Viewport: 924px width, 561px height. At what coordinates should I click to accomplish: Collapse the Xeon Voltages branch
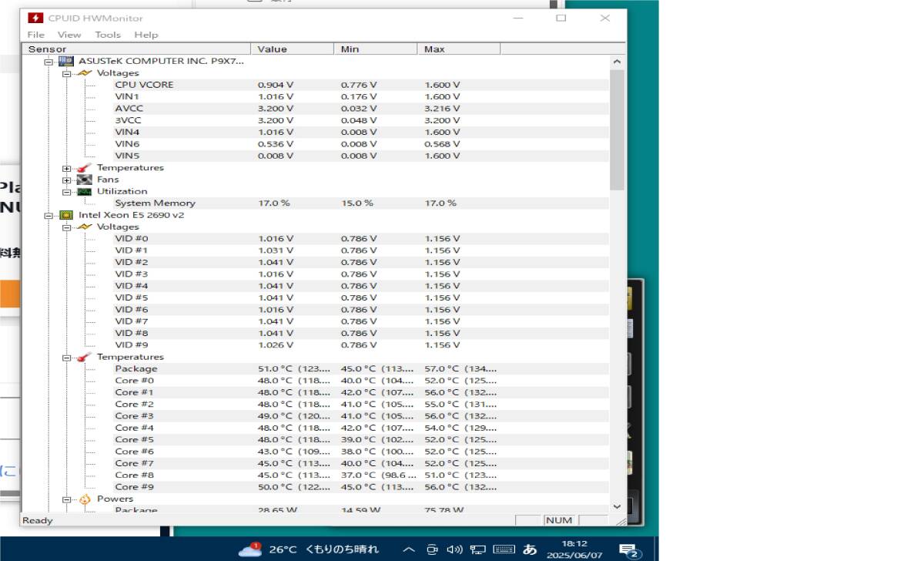click(67, 227)
